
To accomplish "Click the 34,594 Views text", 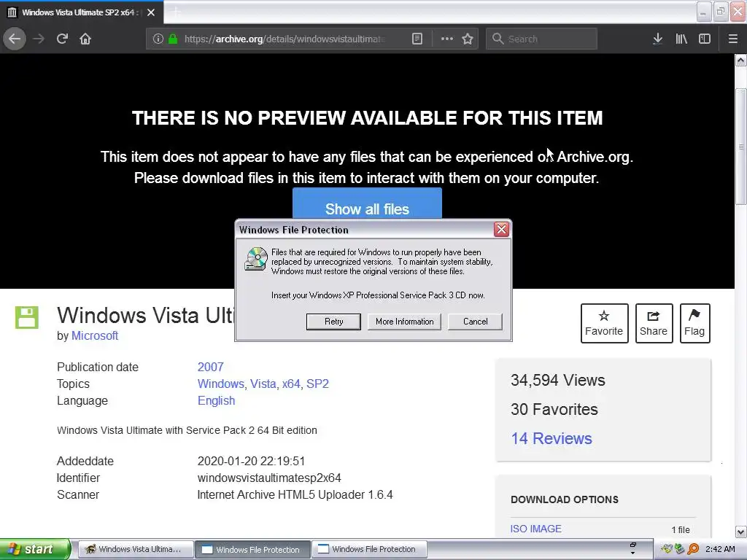I will click(558, 380).
